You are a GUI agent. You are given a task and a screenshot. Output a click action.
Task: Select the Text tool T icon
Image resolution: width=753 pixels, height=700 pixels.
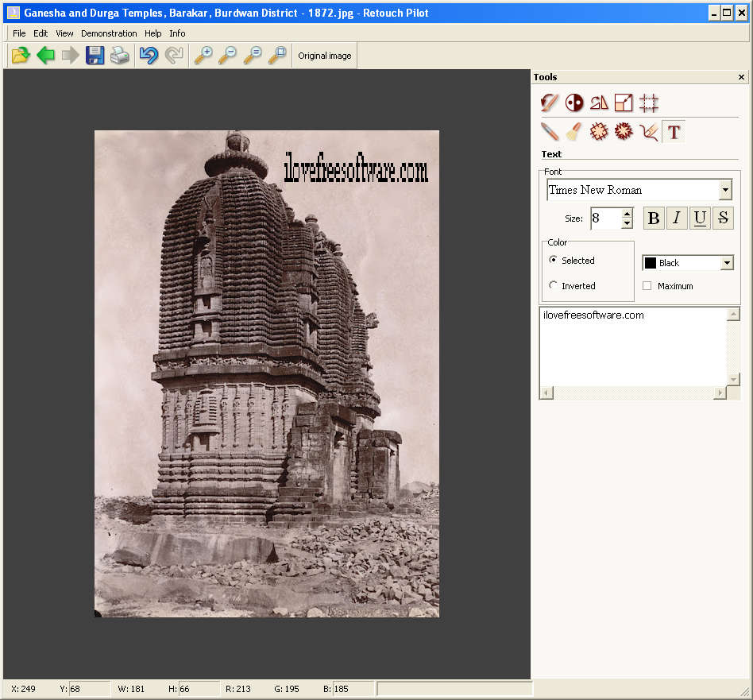tap(674, 132)
